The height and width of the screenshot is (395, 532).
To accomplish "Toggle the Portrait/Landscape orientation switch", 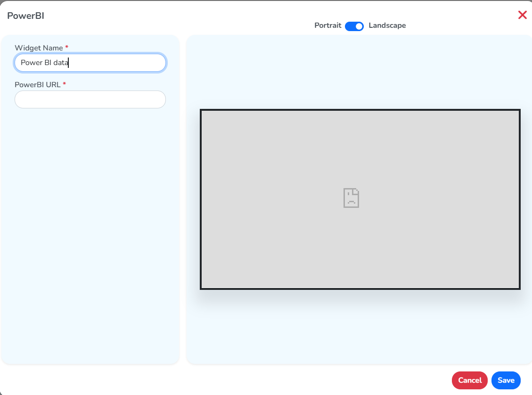I will 354,26.
